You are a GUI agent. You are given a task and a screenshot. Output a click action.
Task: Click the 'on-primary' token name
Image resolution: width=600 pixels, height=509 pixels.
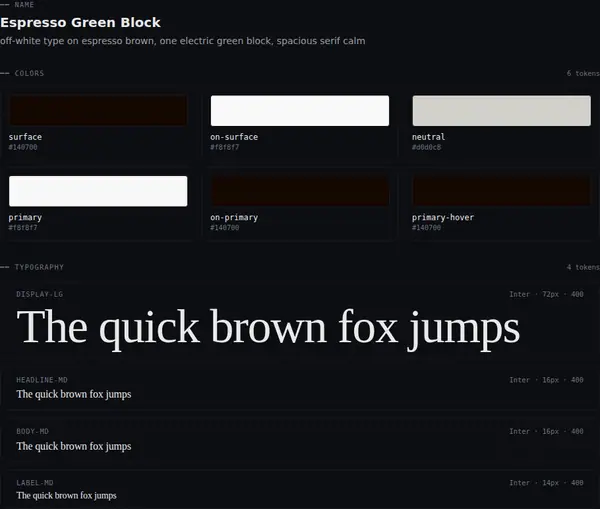[x=234, y=217]
